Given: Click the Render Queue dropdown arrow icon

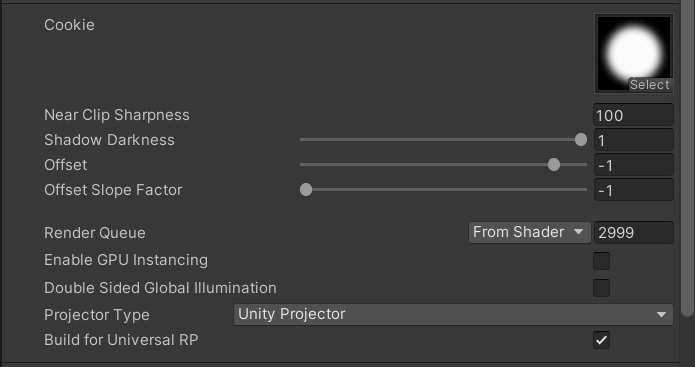Looking at the screenshot, I should 578,232.
